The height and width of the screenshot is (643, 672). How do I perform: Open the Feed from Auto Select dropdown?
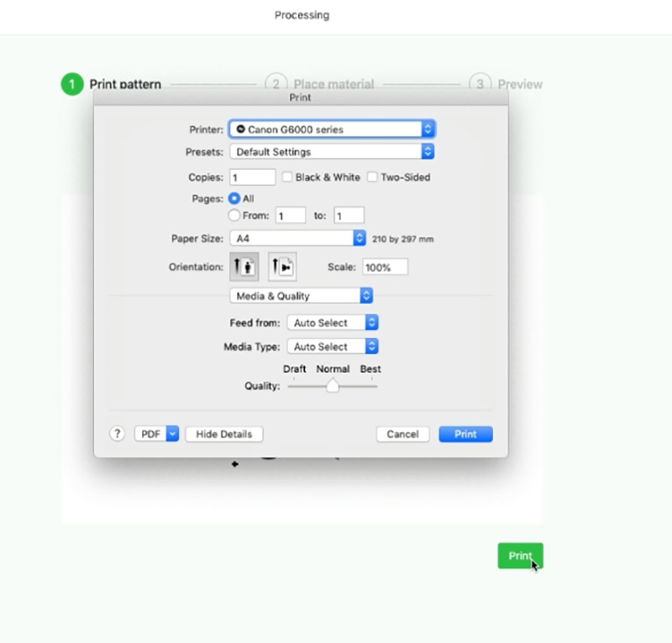[x=333, y=322]
